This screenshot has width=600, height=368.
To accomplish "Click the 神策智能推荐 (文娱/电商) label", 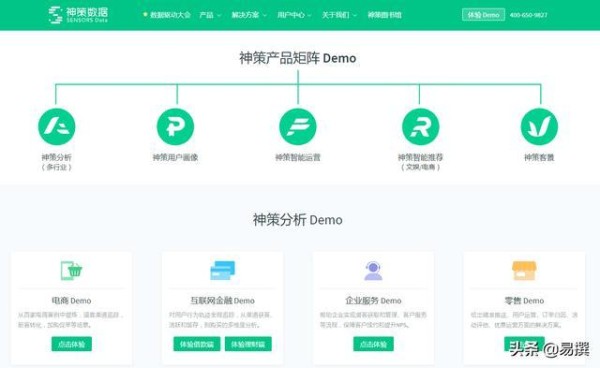I will [421, 162].
